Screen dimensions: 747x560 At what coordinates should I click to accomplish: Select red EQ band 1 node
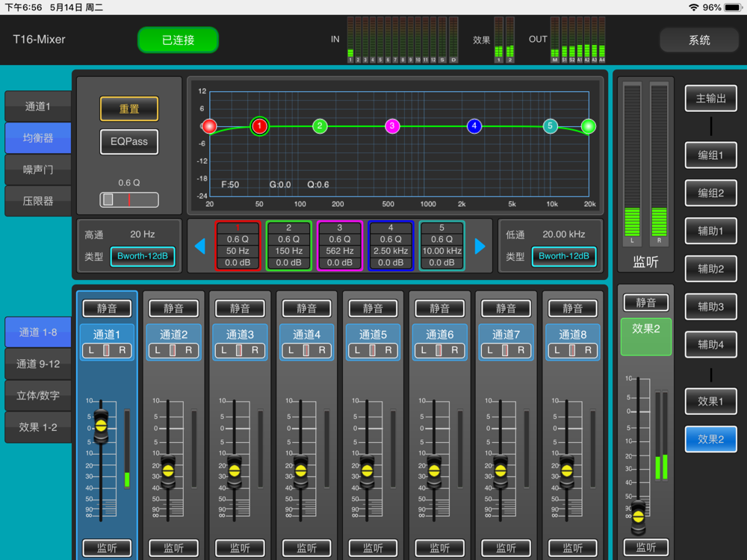pos(259,126)
